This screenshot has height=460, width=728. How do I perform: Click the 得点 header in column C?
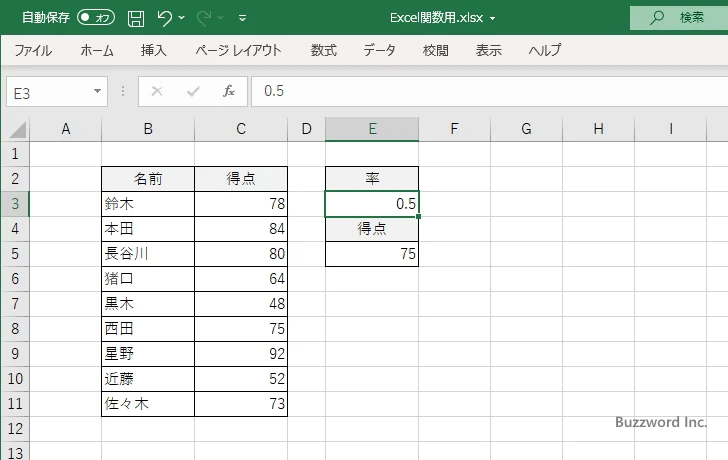coord(241,179)
